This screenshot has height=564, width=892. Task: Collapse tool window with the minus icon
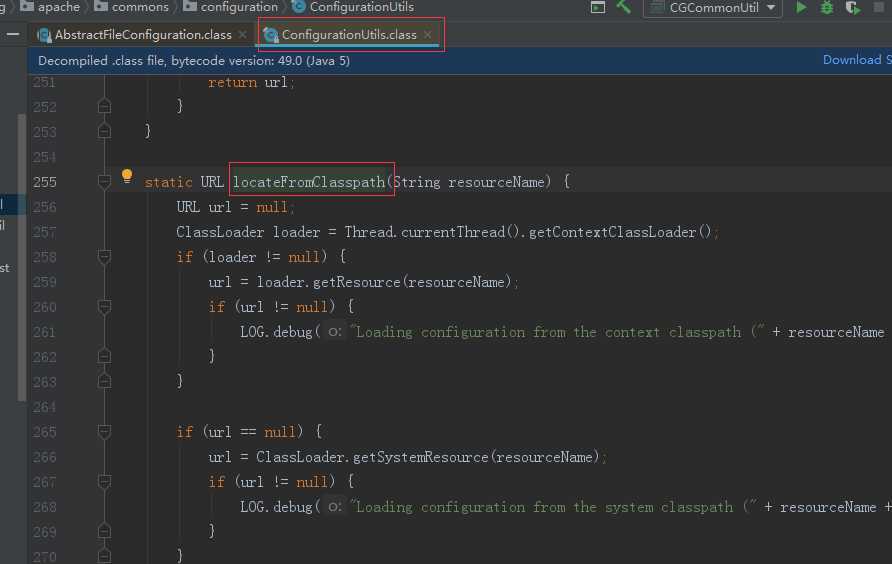tap(13, 35)
